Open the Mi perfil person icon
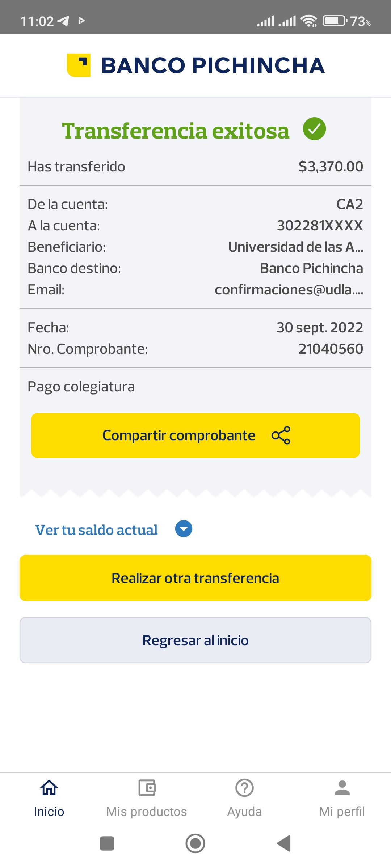The width and height of the screenshot is (391, 868). pyautogui.click(x=342, y=788)
